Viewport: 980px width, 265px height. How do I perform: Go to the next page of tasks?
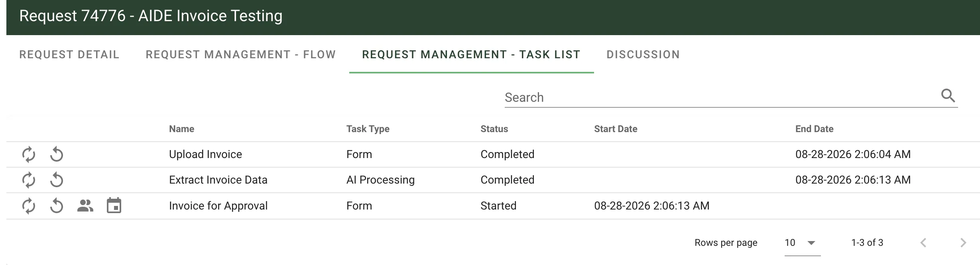[x=963, y=243]
